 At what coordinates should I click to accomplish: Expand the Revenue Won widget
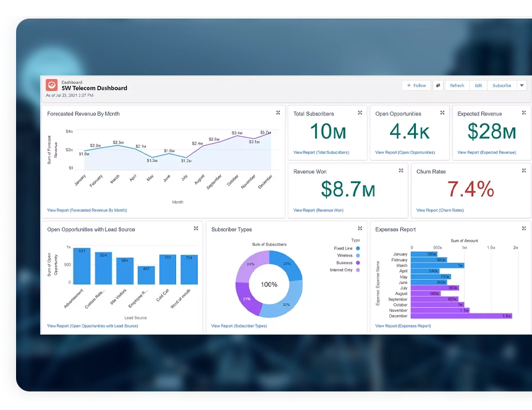(401, 171)
